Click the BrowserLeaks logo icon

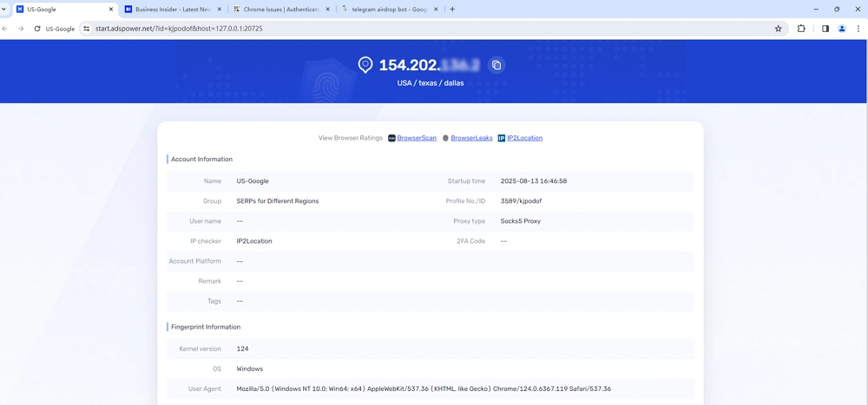(x=445, y=138)
